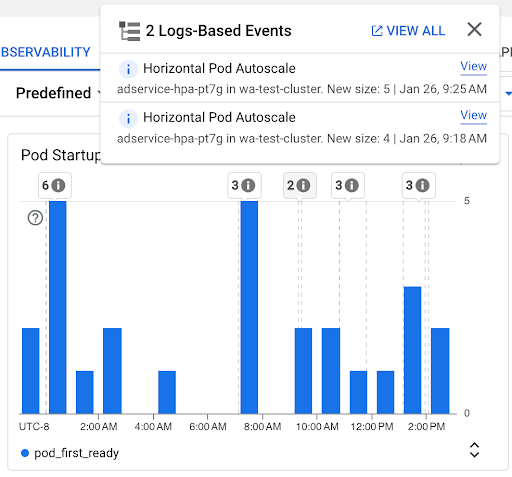
Task: Click the info icon on the 9:18 AM event
Action: point(128,118)
